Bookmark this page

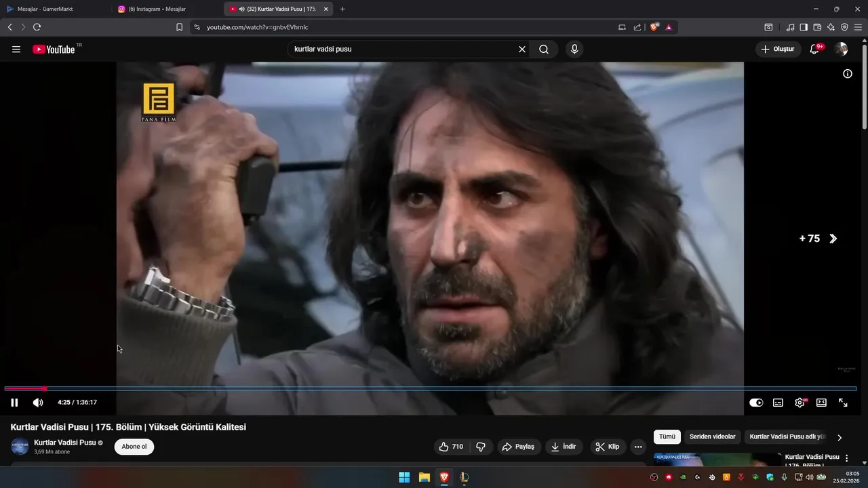pyautogui.click(x=179, y=27)
